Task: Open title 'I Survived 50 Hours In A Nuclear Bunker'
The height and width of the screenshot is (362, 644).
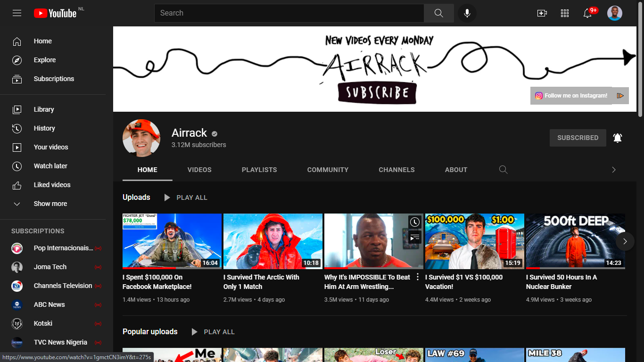Action: pos(561,282)
